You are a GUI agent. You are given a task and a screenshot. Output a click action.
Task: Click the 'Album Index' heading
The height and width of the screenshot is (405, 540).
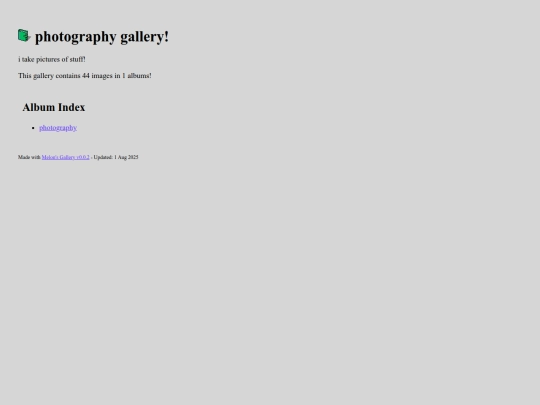54,107
